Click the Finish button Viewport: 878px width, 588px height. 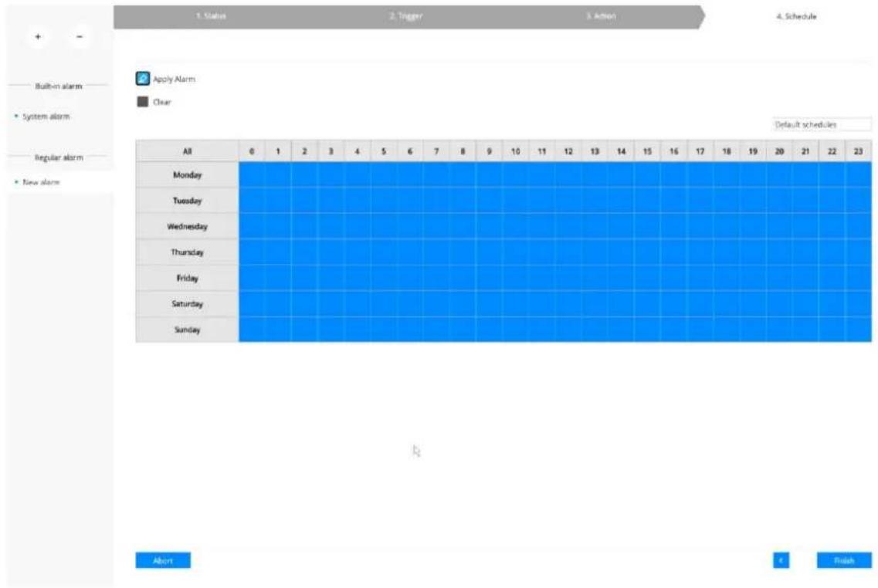844,560
